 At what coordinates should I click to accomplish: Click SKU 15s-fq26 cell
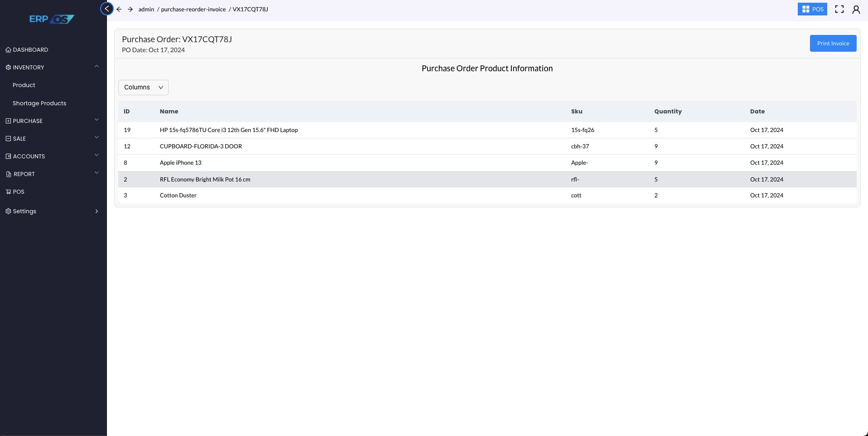pos(582,130)
